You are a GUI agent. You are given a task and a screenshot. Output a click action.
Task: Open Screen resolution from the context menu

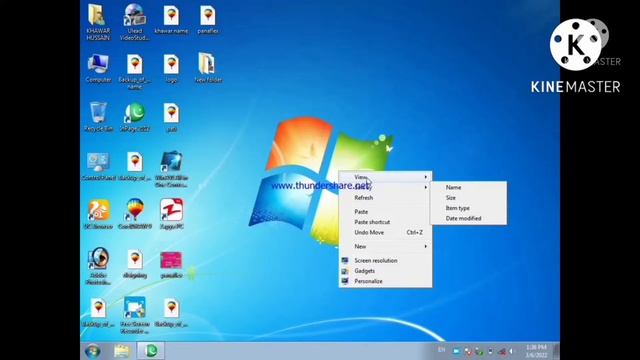[385, 260]
